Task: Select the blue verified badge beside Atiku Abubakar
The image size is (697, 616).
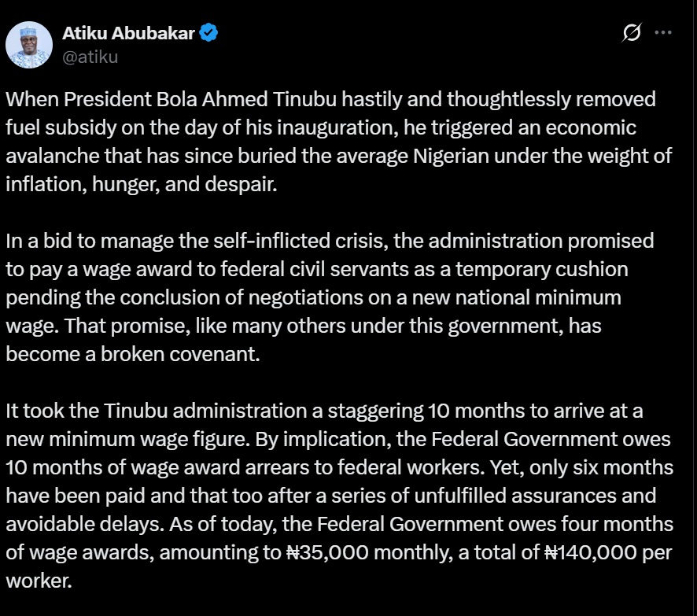Action: click(x=207, y=34)
